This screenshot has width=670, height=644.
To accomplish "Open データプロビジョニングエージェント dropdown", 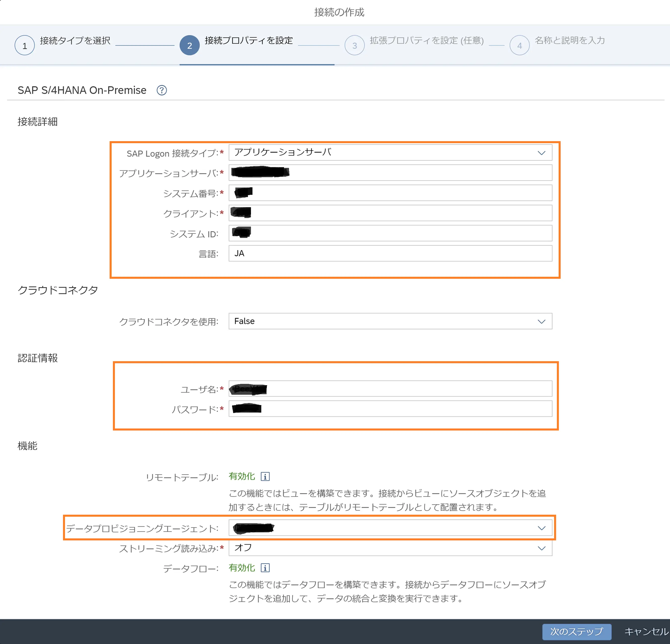I will (x=390, y=528).
